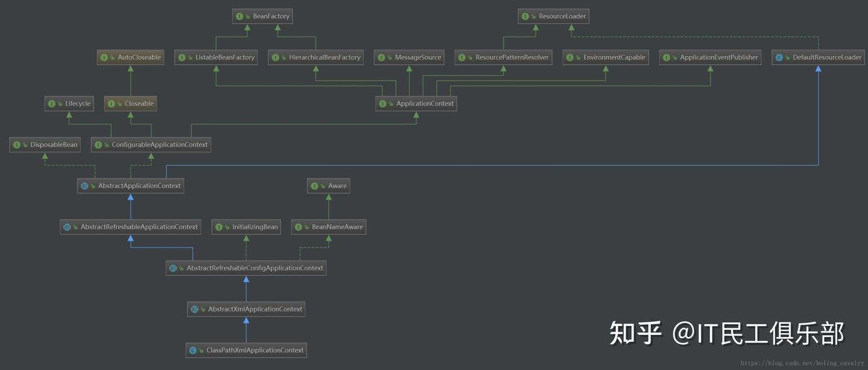
Task: Click the key icon on ResourceLoader node
Action: pyautogui.click(x=533, y=16)
